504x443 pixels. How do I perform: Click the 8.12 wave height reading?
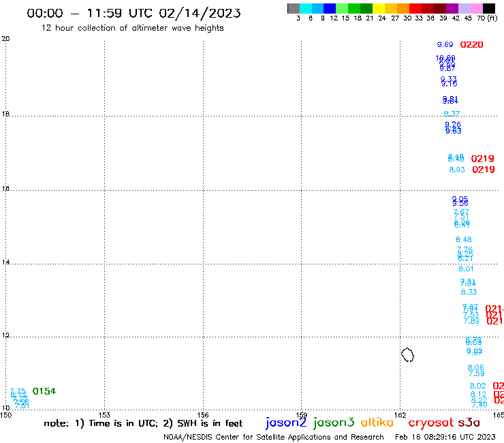tap(478, 394)
